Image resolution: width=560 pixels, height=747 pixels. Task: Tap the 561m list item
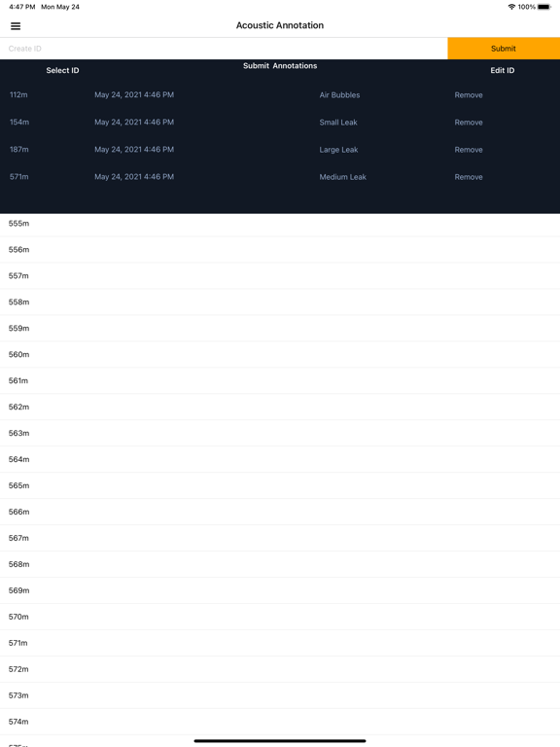tap(280, 380)
